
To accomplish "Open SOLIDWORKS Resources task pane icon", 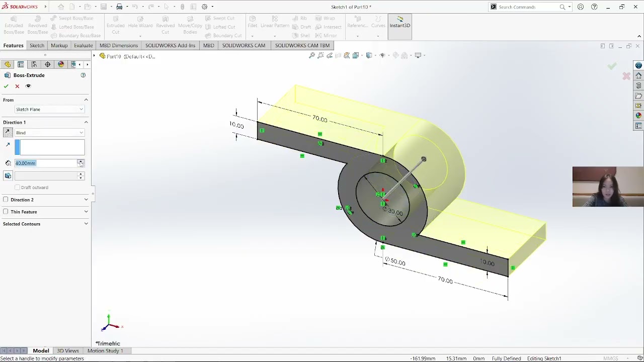I will (x=638, y=75).
